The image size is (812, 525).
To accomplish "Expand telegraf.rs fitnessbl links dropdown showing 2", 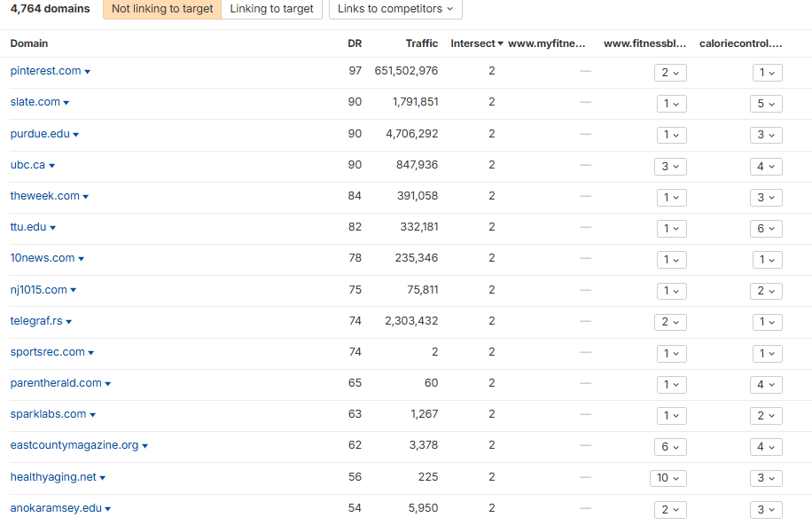I will pos(671,322).
